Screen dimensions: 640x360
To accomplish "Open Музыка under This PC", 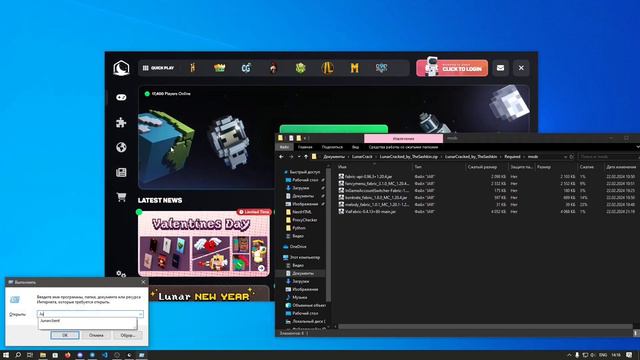I will pos(296,298).
